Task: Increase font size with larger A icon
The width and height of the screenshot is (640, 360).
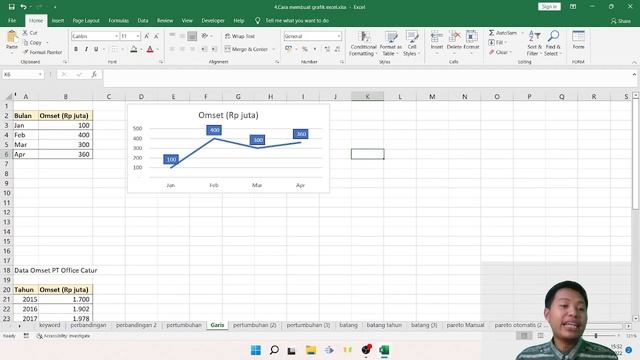Action: point(147,36)
